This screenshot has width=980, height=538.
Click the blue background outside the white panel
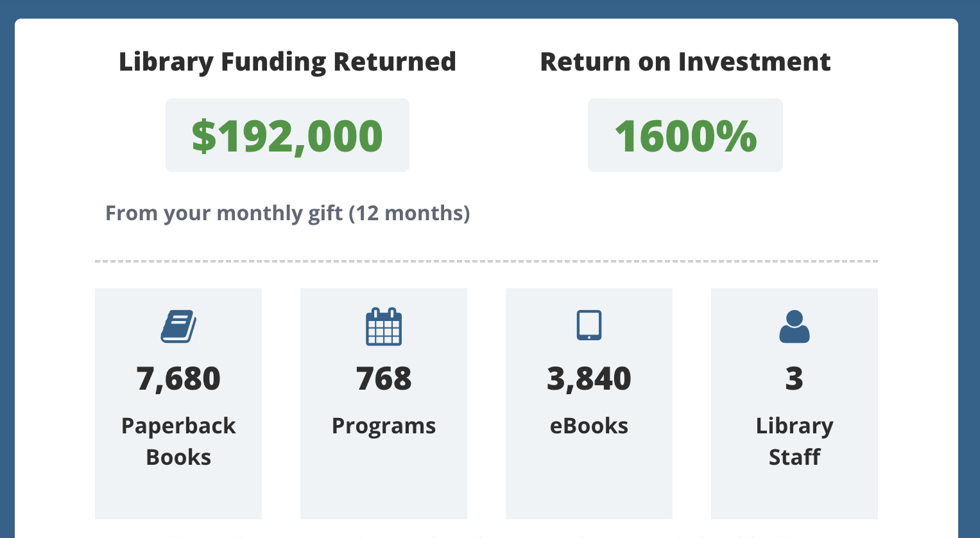pos(969,257)
